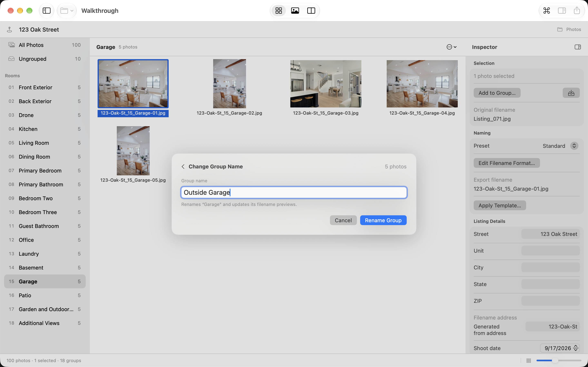Toggle the sidebar with the toolbar button
588x367 pixels.
coord(46,11)
